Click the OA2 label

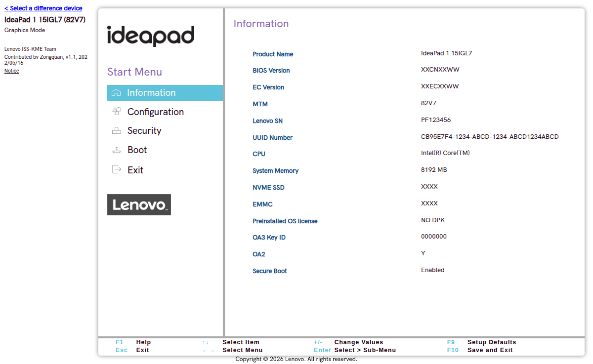[259, 254]
